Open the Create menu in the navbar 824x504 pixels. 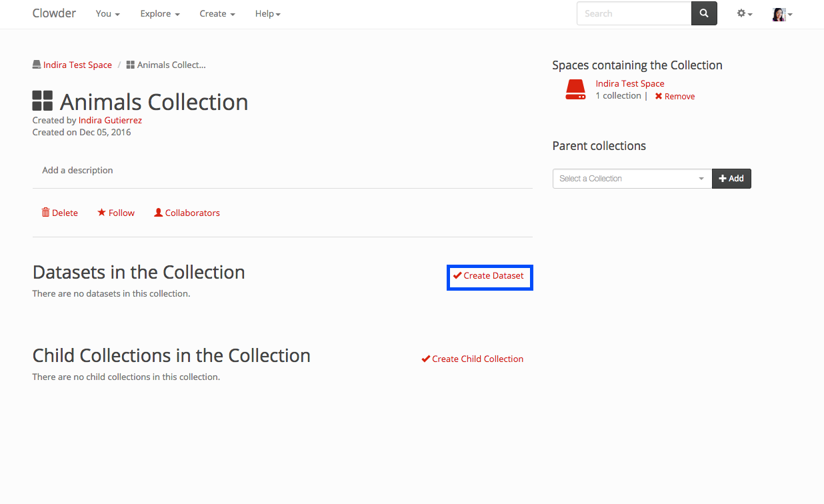point(217,13)
